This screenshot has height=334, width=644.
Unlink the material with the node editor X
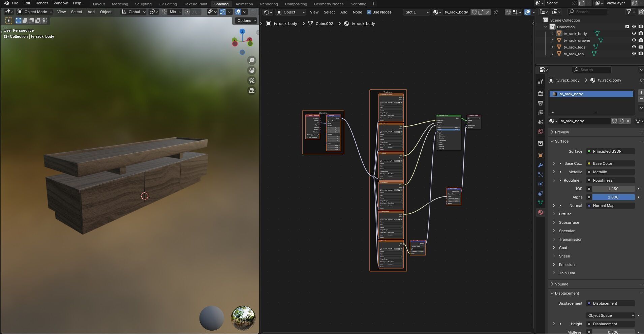click(488, 12)
